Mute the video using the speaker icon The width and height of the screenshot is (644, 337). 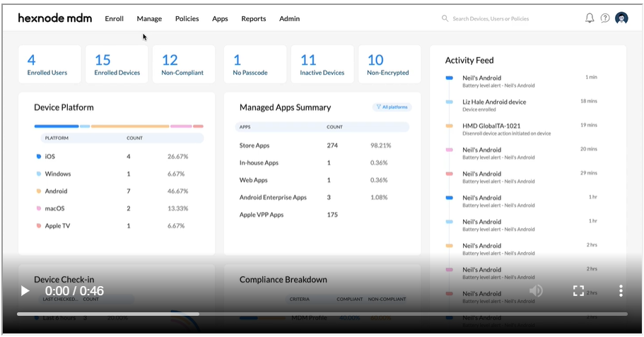(536, 290)
